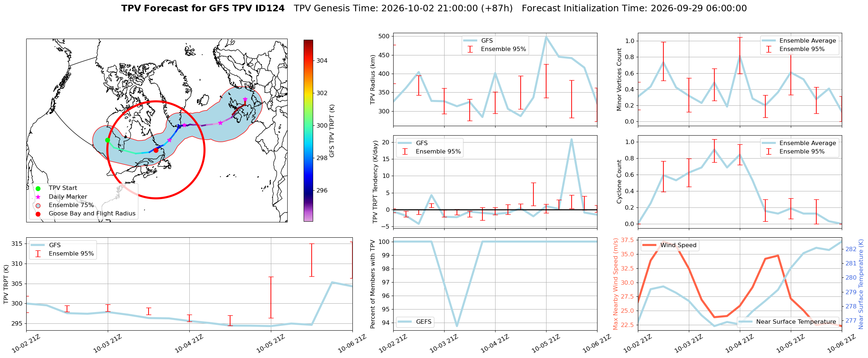Click the TPV Genesis Time text in the header
868x358 pixels.
pyautogui.click(x=403, y=8)
